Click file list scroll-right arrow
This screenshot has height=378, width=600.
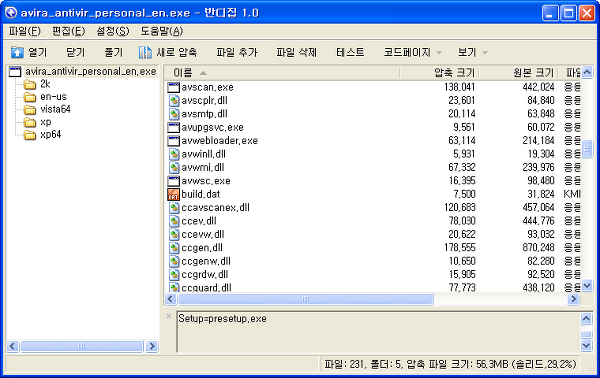click(x=573, y=299)
